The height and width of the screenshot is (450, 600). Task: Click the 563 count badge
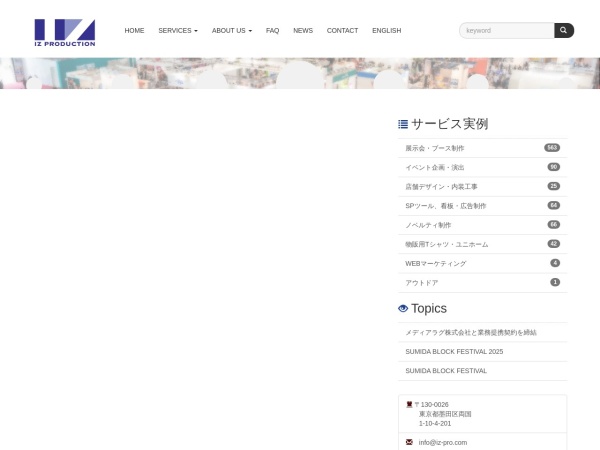pos(552,148)
